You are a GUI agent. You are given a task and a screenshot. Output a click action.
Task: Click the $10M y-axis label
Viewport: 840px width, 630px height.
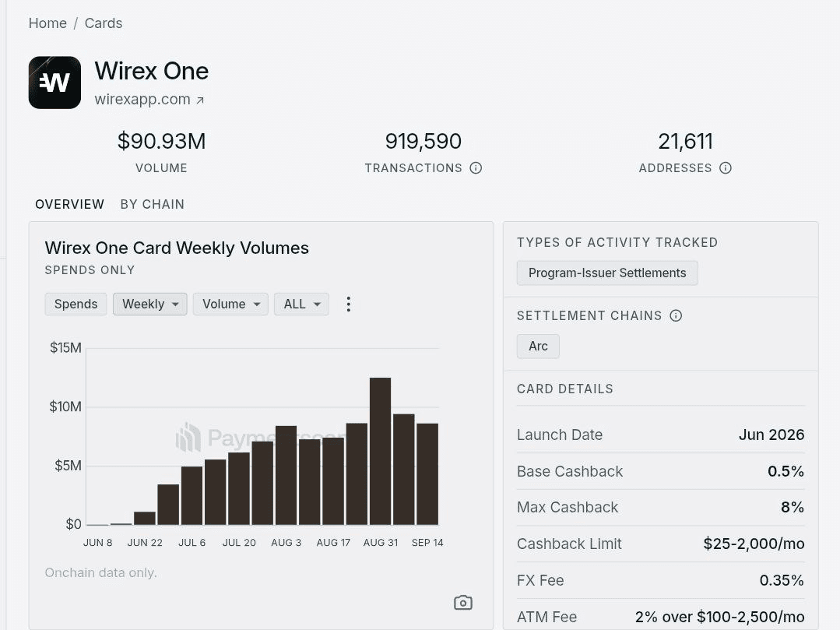point(65,407)
